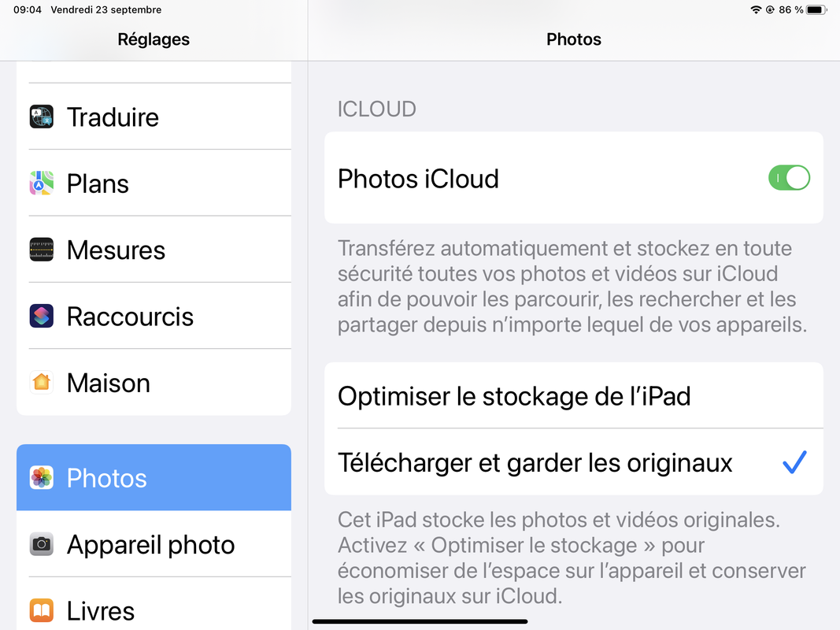
Task: Tap the home indicator bar
Action: click(x=420, y=622)
